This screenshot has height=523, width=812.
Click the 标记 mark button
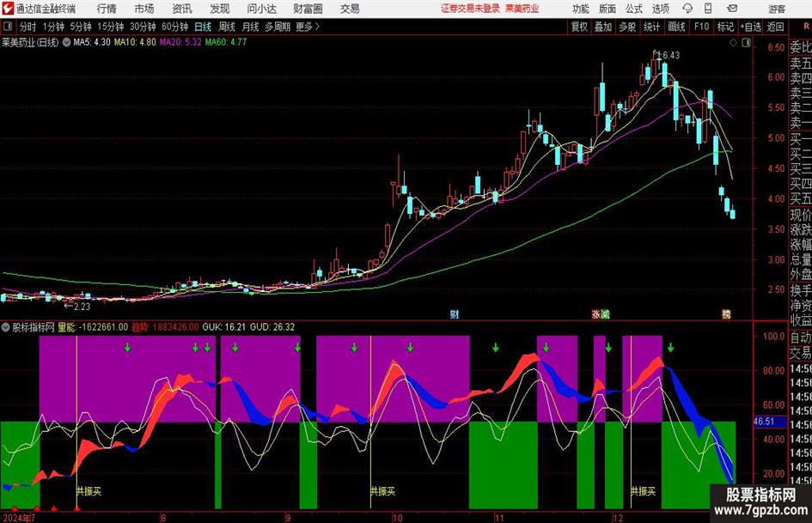coord(725,27)
